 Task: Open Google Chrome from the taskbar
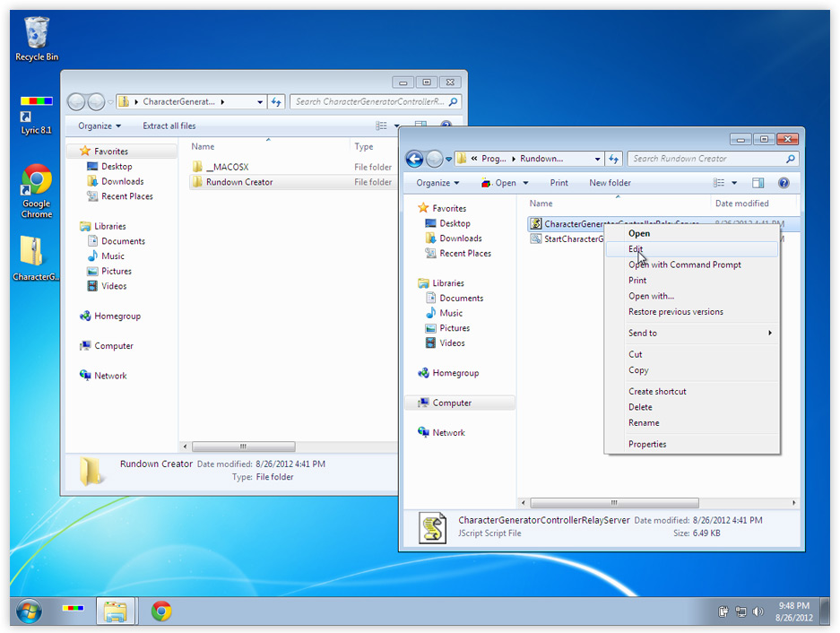click(x=161, y=611)
